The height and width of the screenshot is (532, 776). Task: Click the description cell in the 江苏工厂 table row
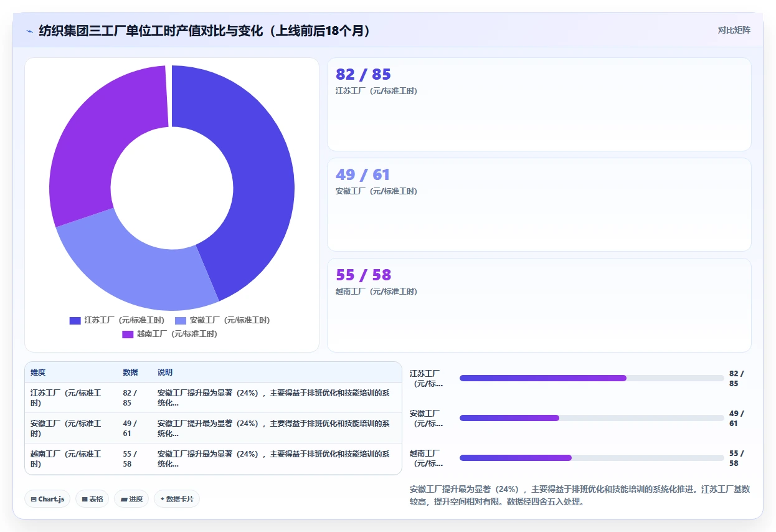click(277, 398)
